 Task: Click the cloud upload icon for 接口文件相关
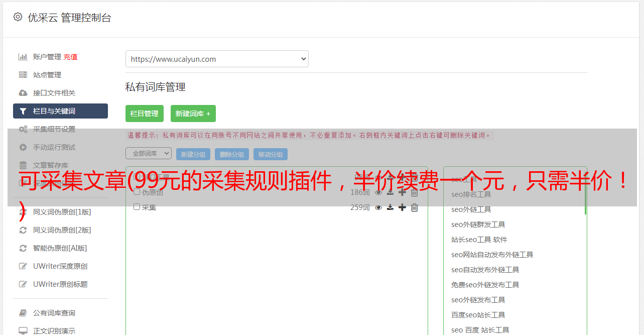pos(23,93)
